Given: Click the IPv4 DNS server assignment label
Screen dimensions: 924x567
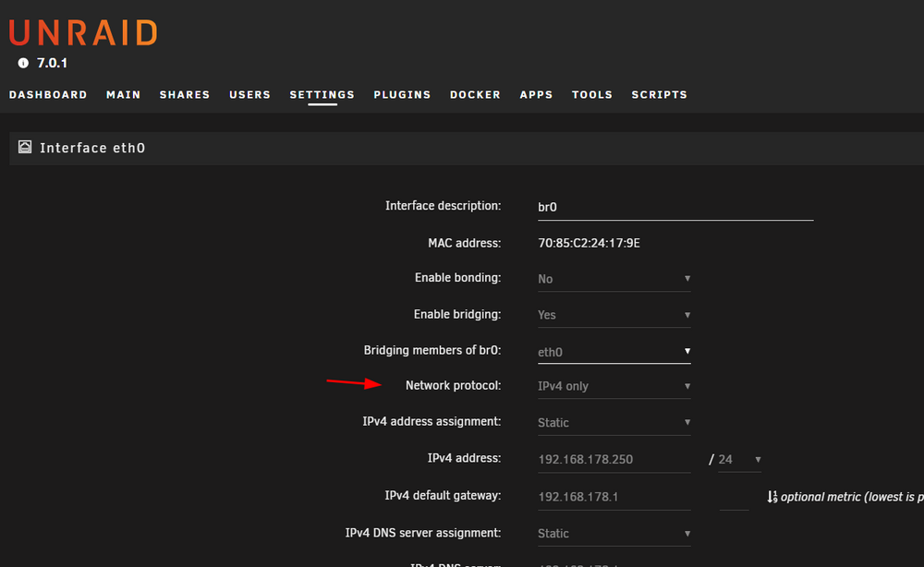Looking at the screenshot, I should point(423,533).
